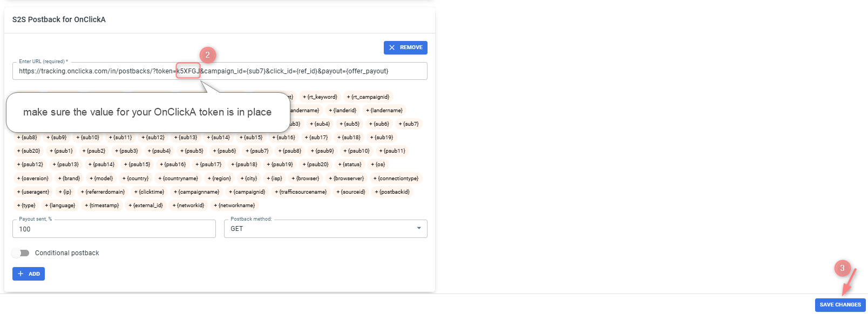Screen dimensions: 868x314
Task: Add the {rt_campaignid} token chip
Action: click(368, 97)
